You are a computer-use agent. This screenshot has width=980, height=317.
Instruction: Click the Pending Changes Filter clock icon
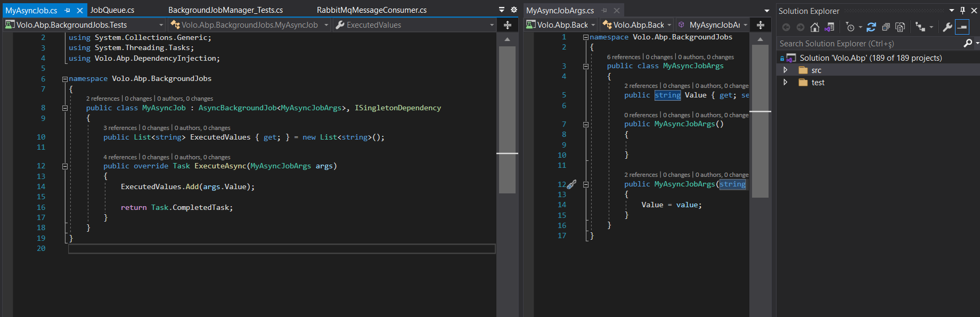click(x=850, y=27)
